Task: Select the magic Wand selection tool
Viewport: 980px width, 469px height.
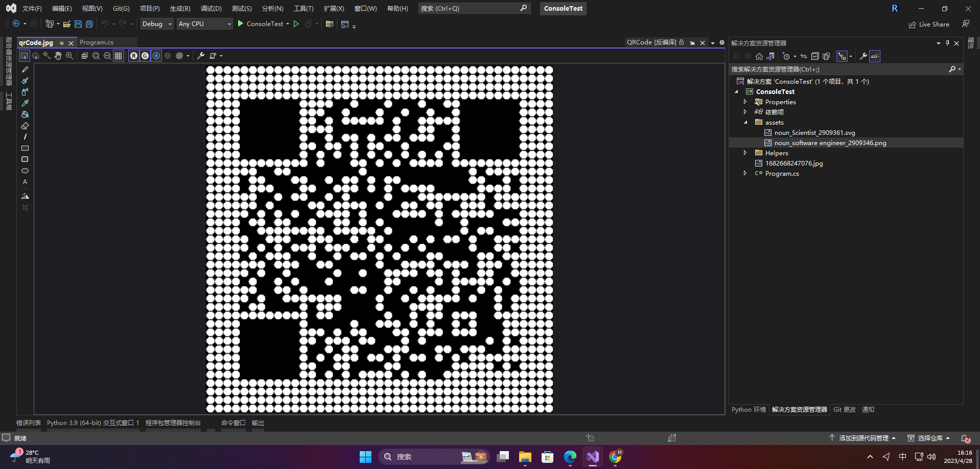Action: click(x=46, y=56)
